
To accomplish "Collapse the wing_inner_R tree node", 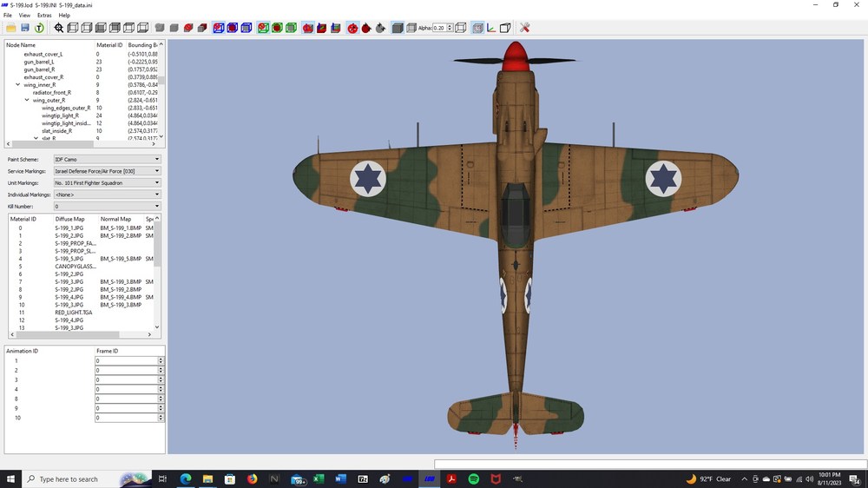I will coord(17,85).
